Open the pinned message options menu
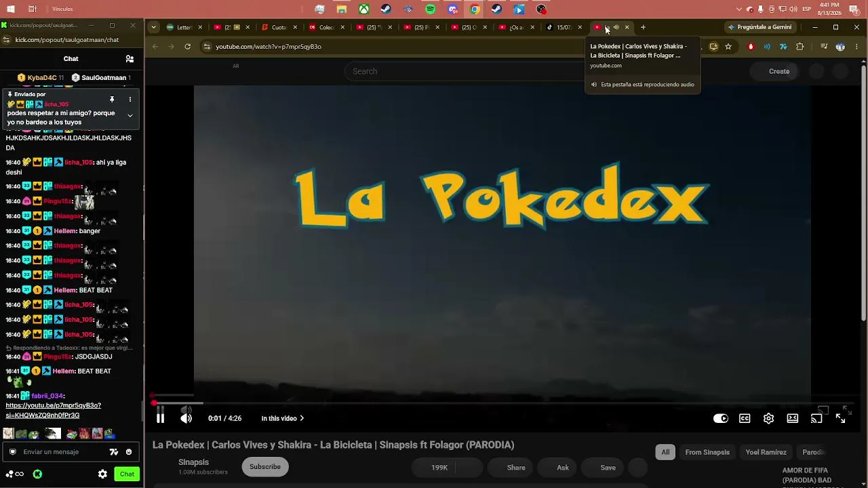The width and height of the screenshot is (868, 488). (x=130, y=100)
